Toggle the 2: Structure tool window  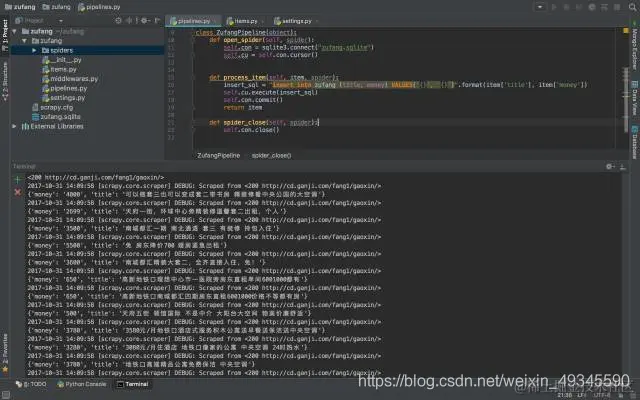pyautogui.click(x=5, y=81)
